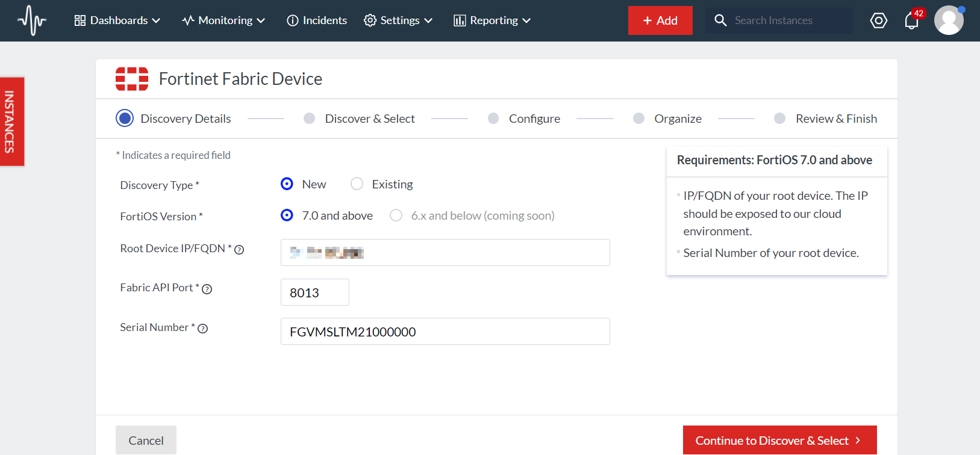Open the red INSTANCES side tab
The image size is (980, 455).
tap(11, 122)
